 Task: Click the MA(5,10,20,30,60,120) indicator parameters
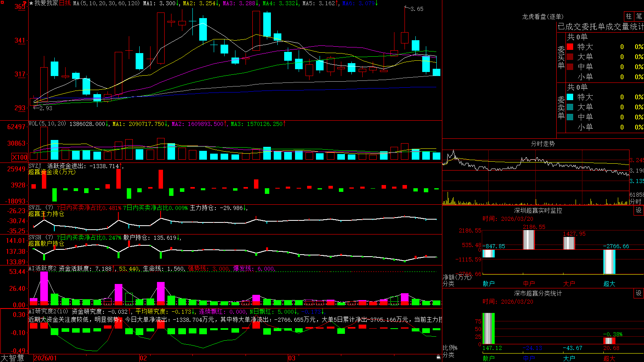(x=106, y=3)
